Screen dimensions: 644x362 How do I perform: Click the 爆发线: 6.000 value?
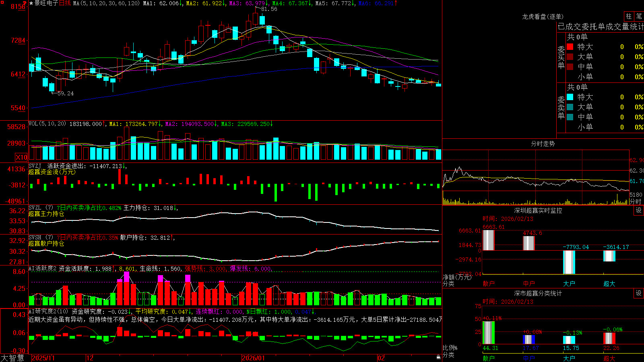tap(250, 268)
